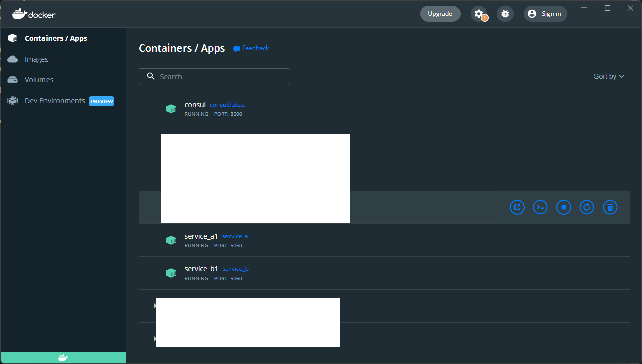Open the Feedback link
Image resolution: width=642 pixels, height=364 pixels.
[255, 48]
